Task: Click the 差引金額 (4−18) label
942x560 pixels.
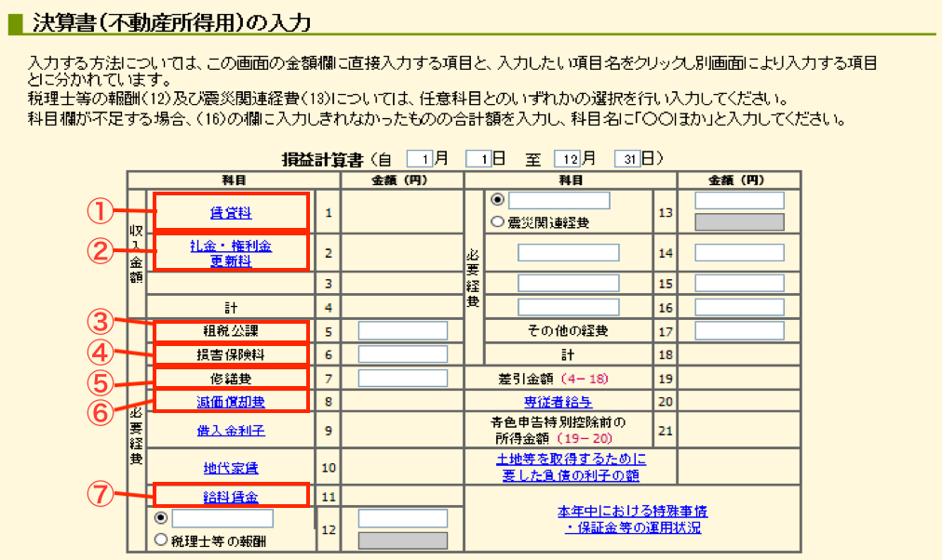Action: pyautogui.click(x=553, y=379)
